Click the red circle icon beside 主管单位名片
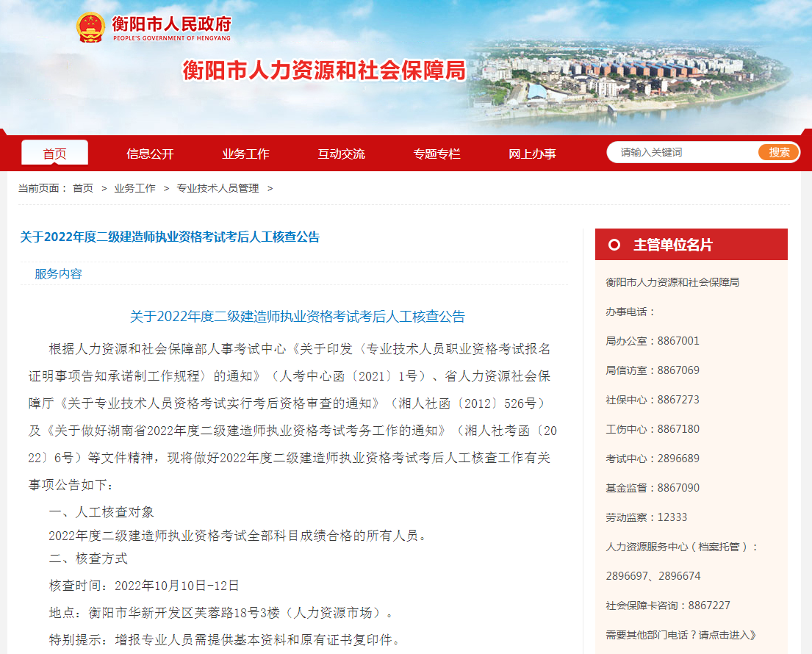Screen dimensions: 812x654 tap(614, 245)
